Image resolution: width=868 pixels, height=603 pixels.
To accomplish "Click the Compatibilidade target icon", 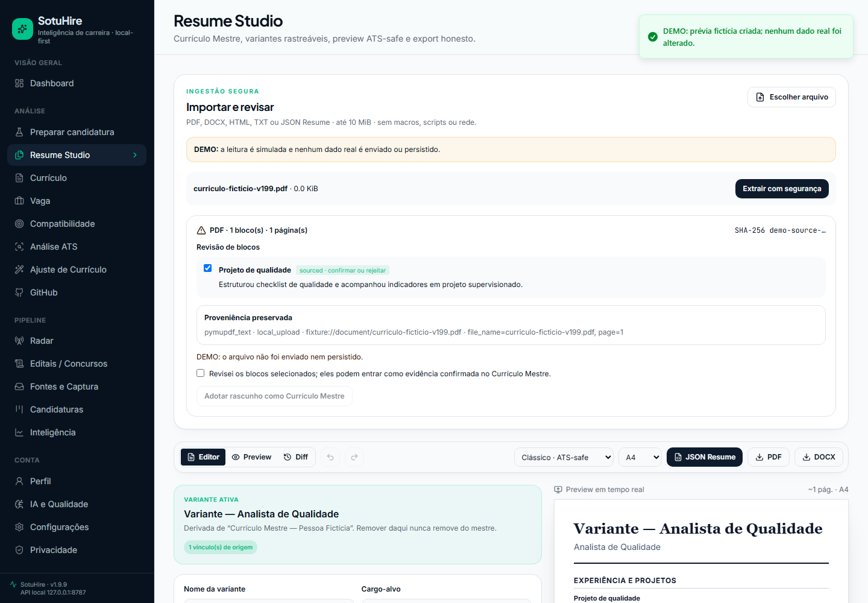I will tap(19, 224).
